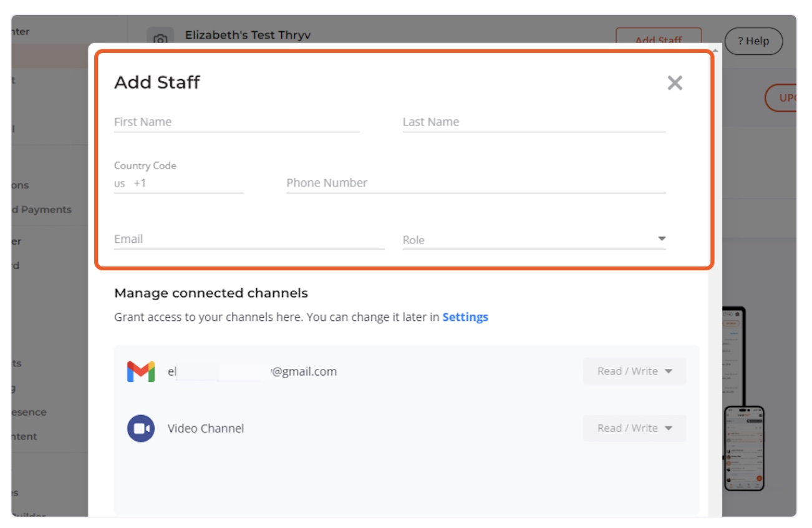Click the Elizabeth's Test Thryv title

coord(246,35)
